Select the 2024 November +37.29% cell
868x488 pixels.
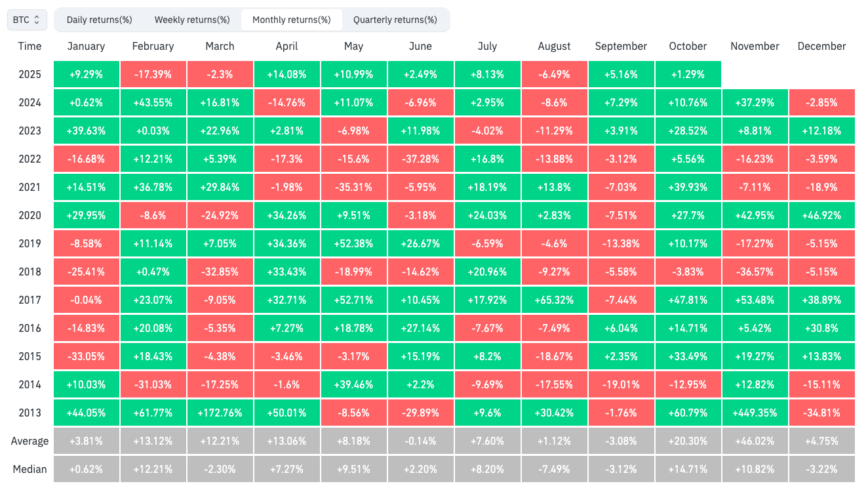[x=755, y=102]
